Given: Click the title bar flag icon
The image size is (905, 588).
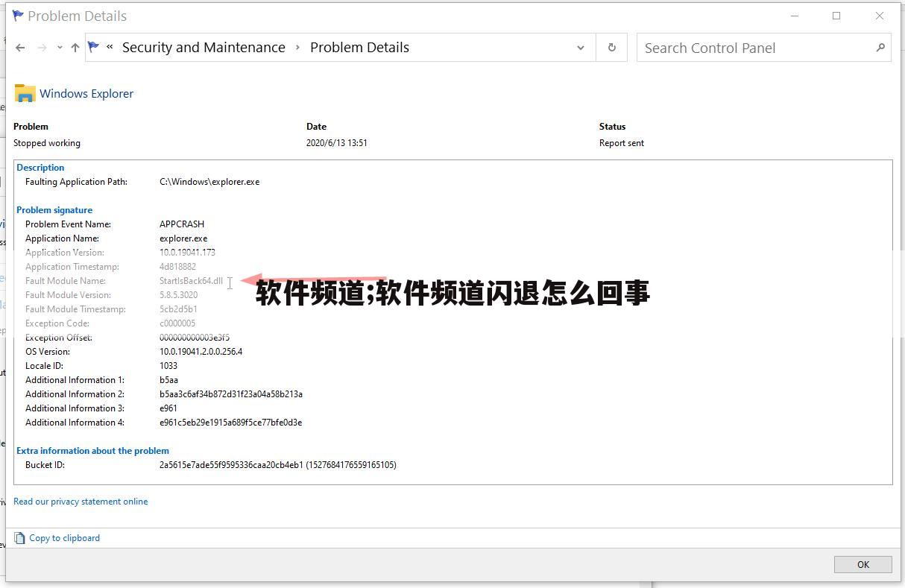Looking at the screenshot, I should tap(18, 16).
